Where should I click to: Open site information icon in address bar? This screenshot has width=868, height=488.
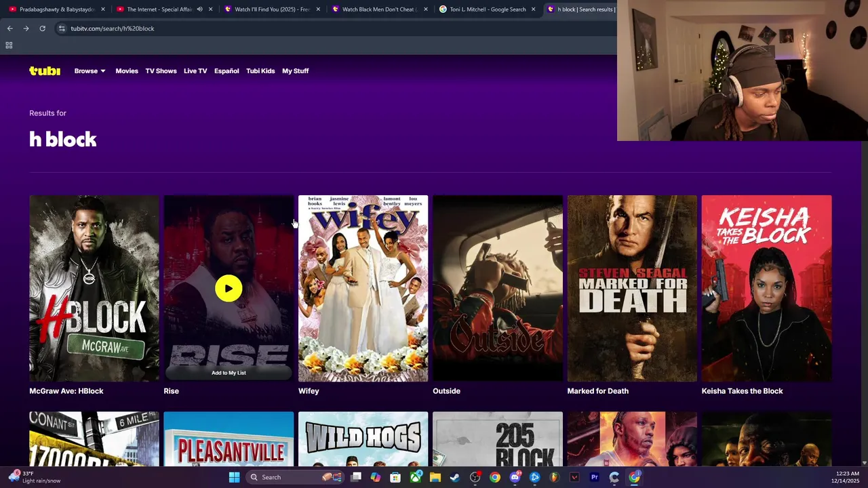[x=62, y=28]
